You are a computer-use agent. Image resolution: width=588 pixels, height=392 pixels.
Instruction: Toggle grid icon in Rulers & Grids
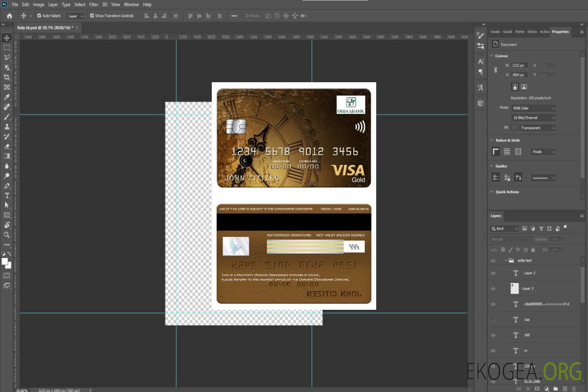coord(507,151)
